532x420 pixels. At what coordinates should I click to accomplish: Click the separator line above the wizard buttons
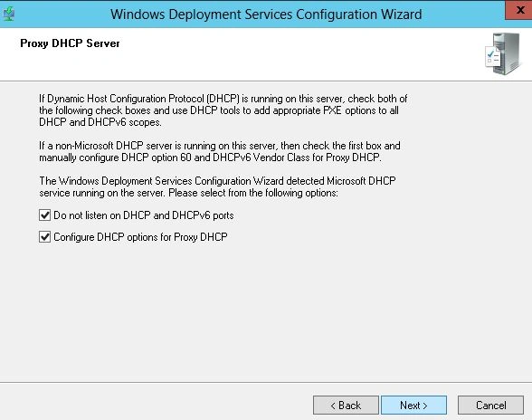coord(266,383)
